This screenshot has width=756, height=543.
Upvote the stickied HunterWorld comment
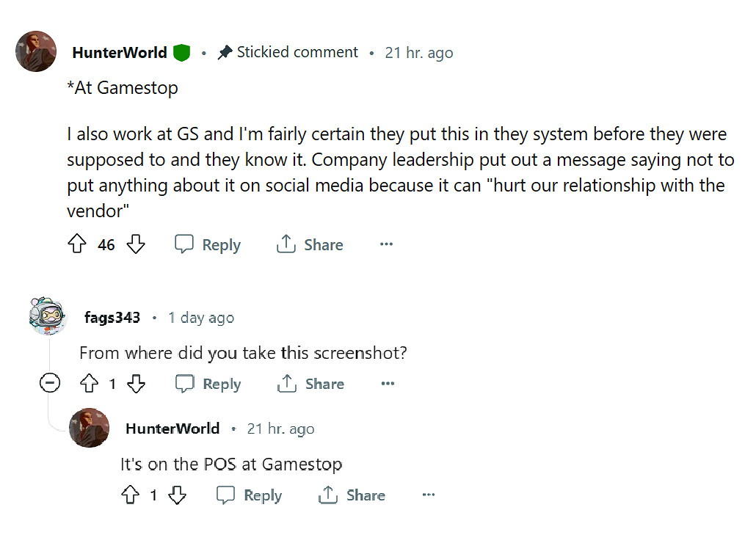(77, 245)
